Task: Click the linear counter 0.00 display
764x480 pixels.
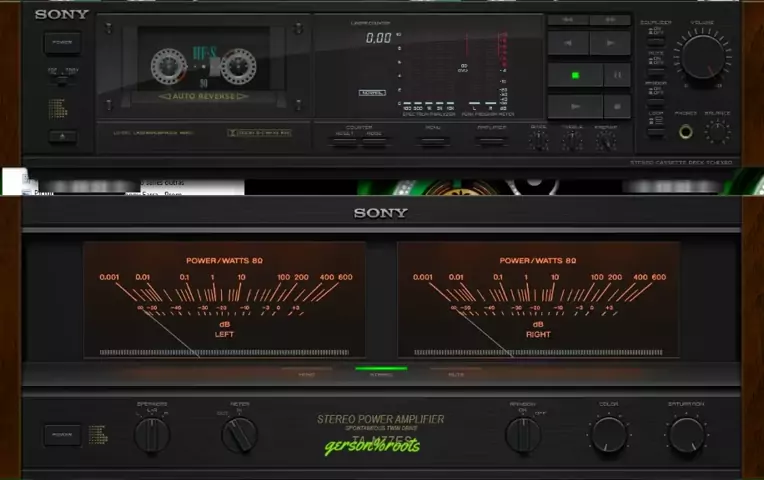Action: [379, 38]
